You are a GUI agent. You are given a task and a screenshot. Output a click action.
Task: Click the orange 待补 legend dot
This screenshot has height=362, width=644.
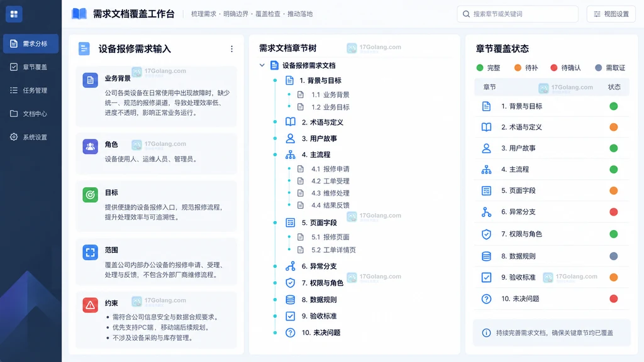pos(518,68)
